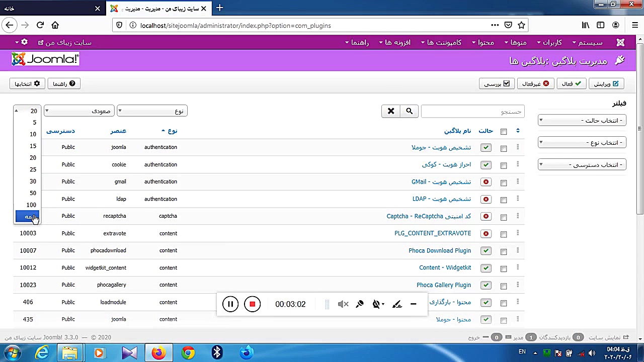Toggle the status icon of Content - Widgetkit row
Image resolution: width=644 pixels, height=362 pixels.
[486, 268]
